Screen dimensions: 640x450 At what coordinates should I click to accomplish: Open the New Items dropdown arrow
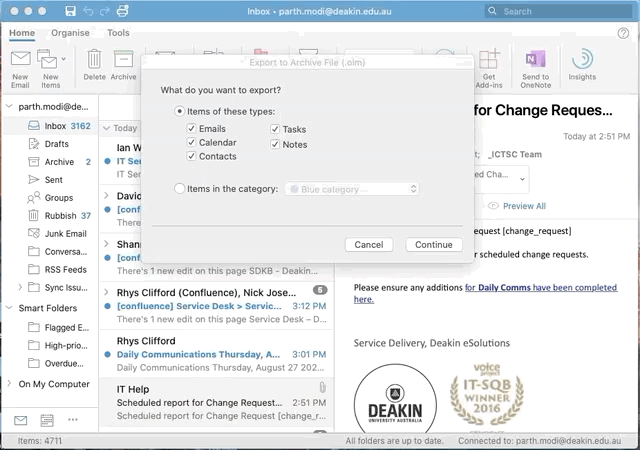pyautogui.click(x=64, y=59)
